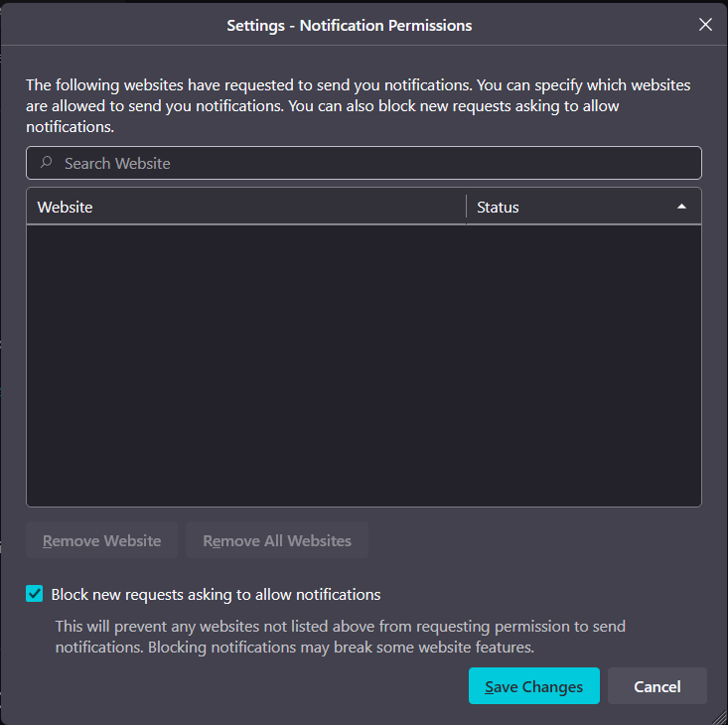The width and height of the screenshot is (728, 725).
Task: Close the Notification Permissions dialog
Action: tap(705, 25)
